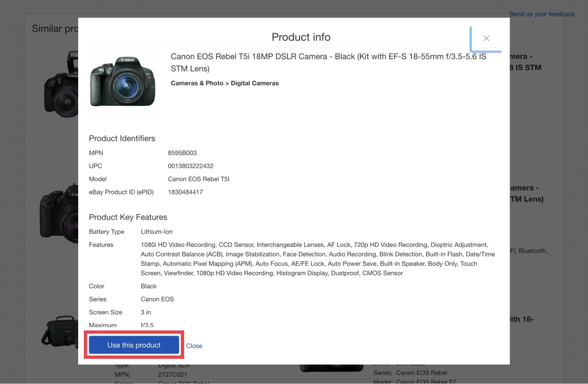This screenshot has height=384, width=588.
Task: Open Send us your feedback link
Action: pos(542,14)
